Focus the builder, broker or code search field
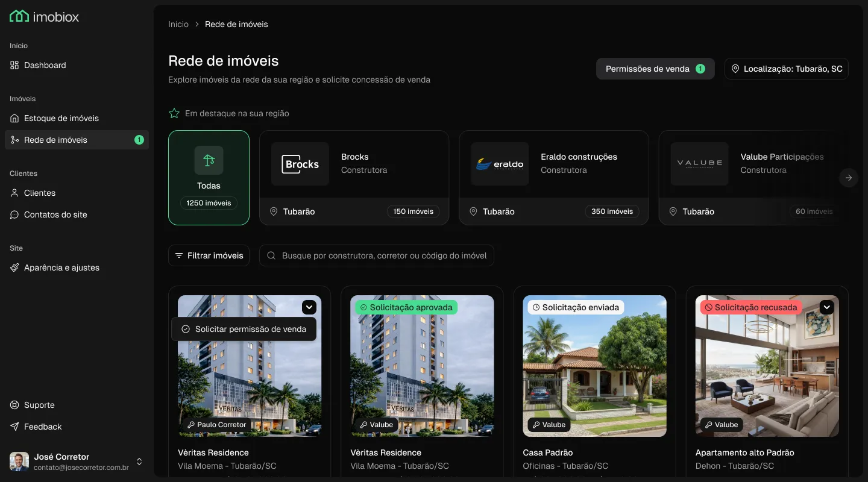 tap(377, 255)
